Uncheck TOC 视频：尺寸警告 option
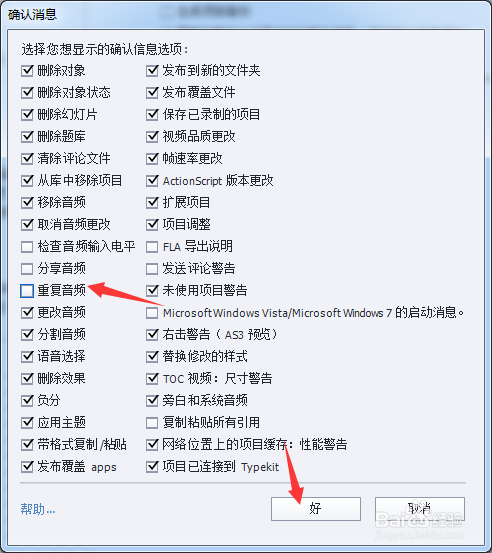This screenshot has height=553, width=492. click(152, 379)
